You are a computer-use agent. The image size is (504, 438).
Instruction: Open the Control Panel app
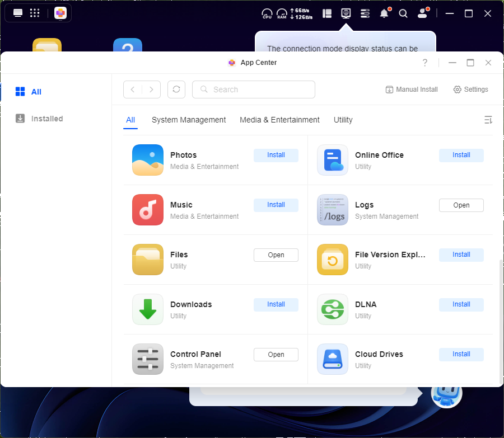(x=276, y=355)
